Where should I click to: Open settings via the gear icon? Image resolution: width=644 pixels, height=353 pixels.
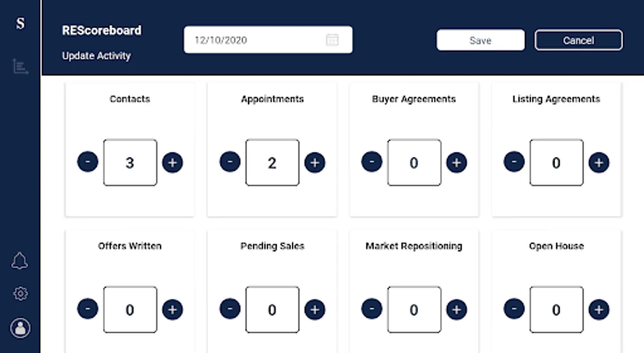click(20, 293)
